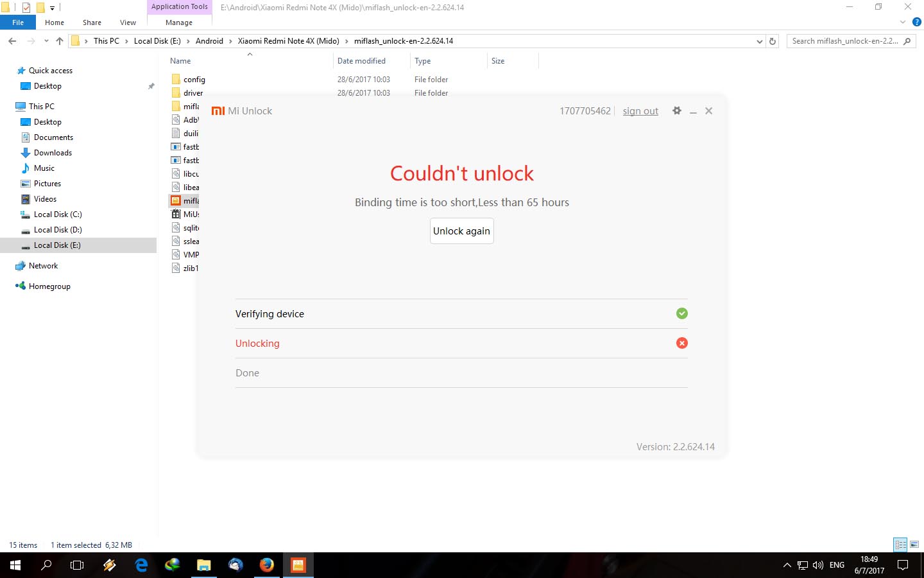Launch Microsoft Edge from taskbar
924x578 pixels.
pyautogui.click(x=141, y=565)
